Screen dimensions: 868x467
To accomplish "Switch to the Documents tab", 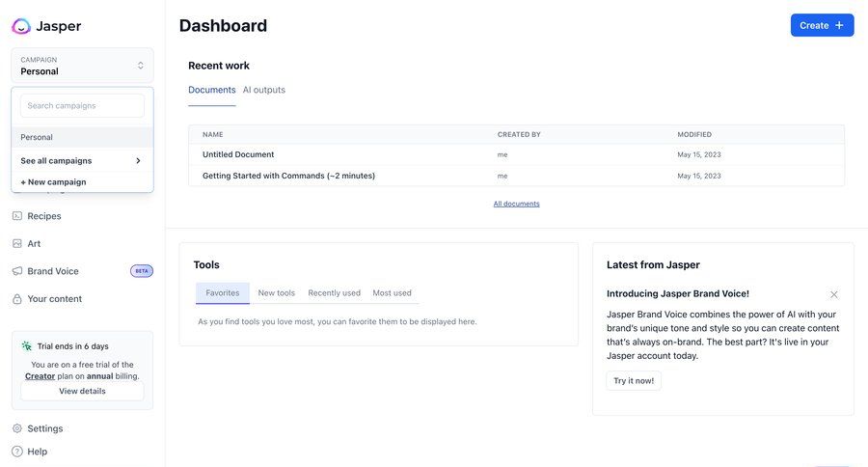I will tap(212, 90).
